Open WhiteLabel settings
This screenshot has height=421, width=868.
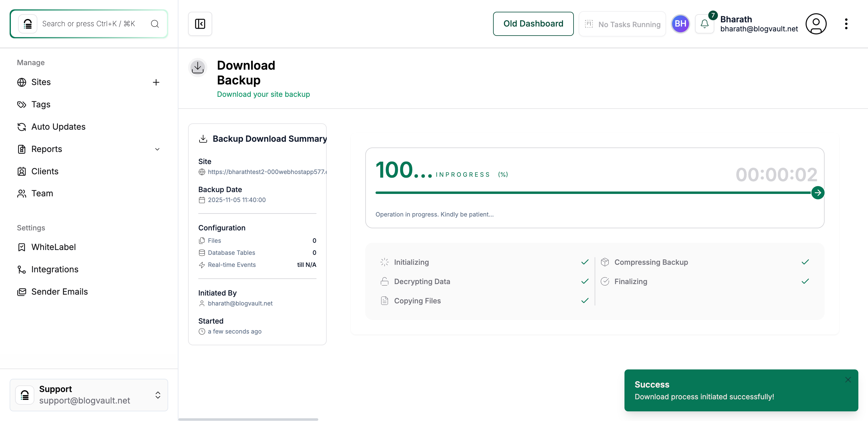54,247
